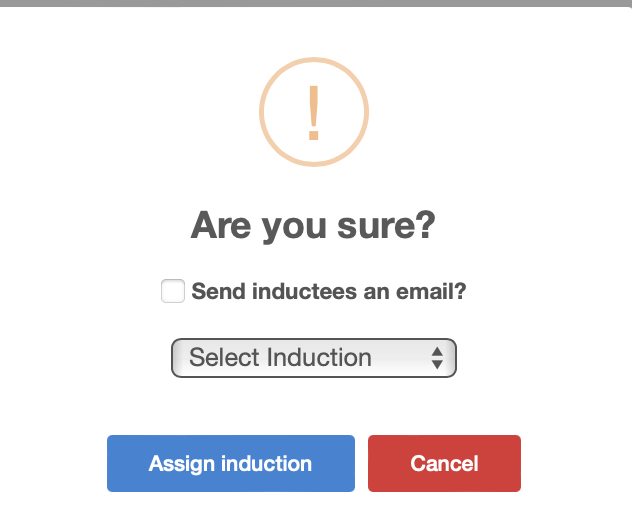Tick the empty box beside the email option

173,291
